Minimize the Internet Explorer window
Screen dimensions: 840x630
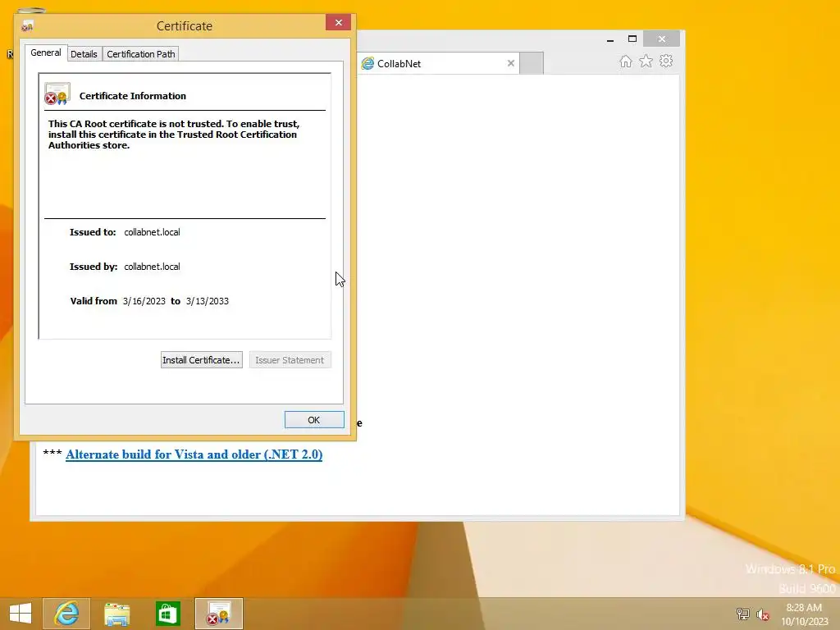tap(610, 39)
